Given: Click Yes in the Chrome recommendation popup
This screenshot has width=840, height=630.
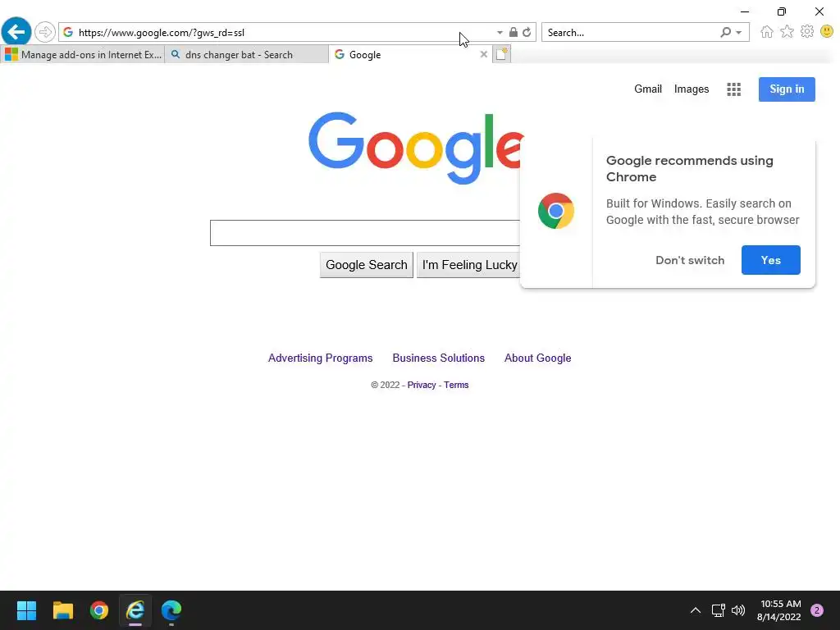Looking at the screenshot, I should coord(770,260).
